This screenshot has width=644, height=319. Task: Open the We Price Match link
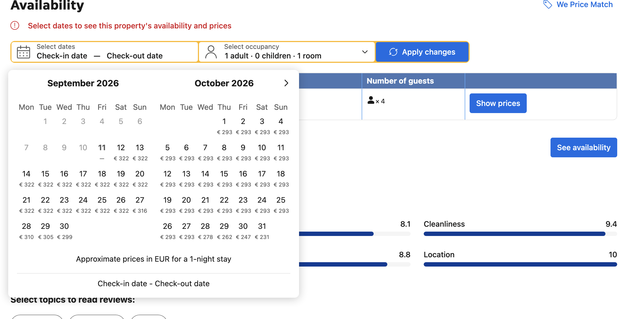585,5
